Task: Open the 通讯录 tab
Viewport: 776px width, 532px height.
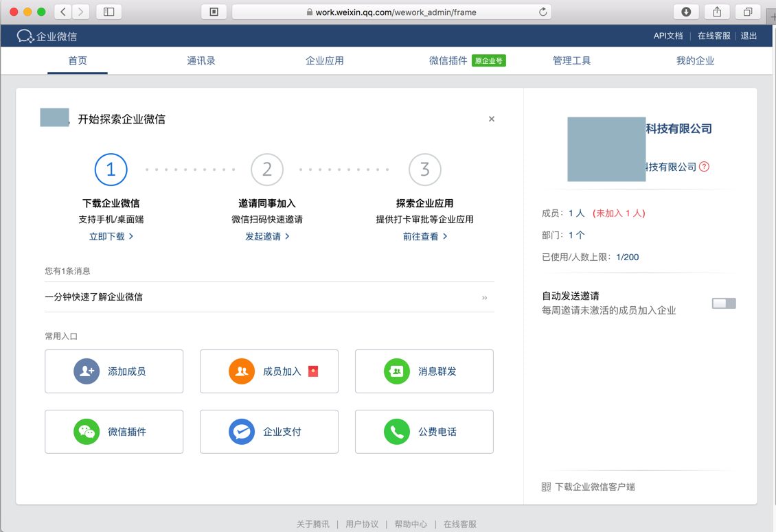Action: pyautogui.click(x=201, y=60)
